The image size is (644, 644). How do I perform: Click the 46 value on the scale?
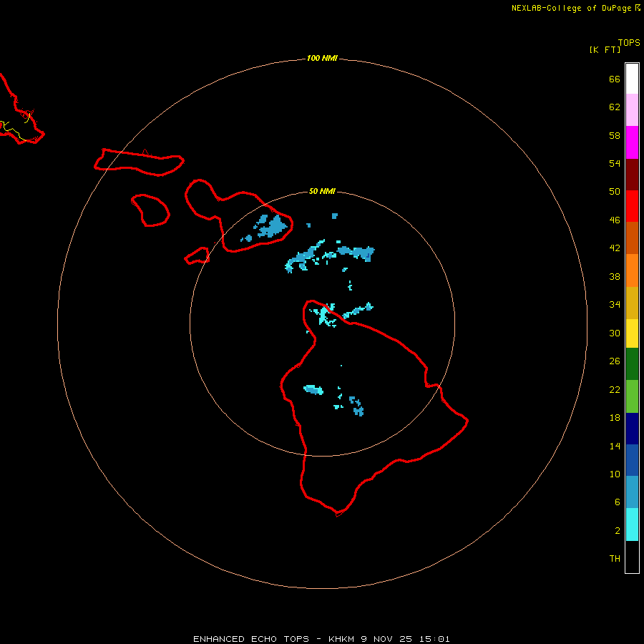click(615, 220)
